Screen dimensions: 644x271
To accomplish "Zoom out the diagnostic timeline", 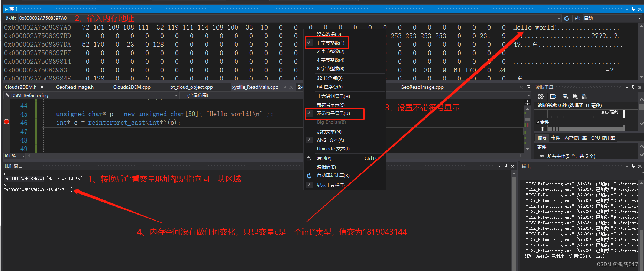I will tap(575, 97).
